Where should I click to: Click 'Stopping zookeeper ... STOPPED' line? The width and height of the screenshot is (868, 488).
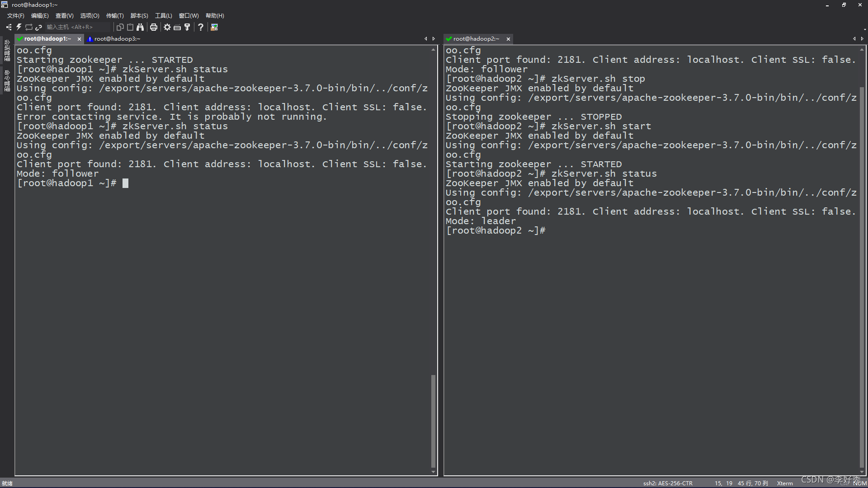(533, 117)
